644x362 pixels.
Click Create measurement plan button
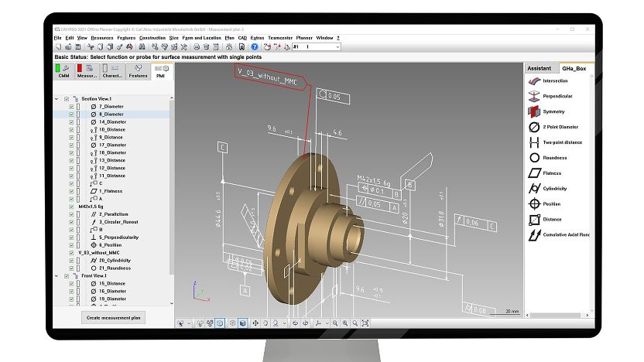(x=113, y=317)
